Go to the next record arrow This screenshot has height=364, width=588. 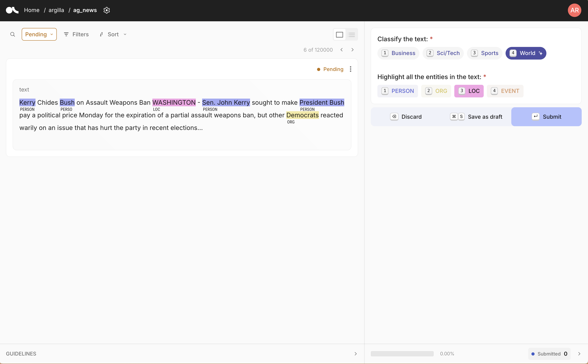[x=352, y=50]
